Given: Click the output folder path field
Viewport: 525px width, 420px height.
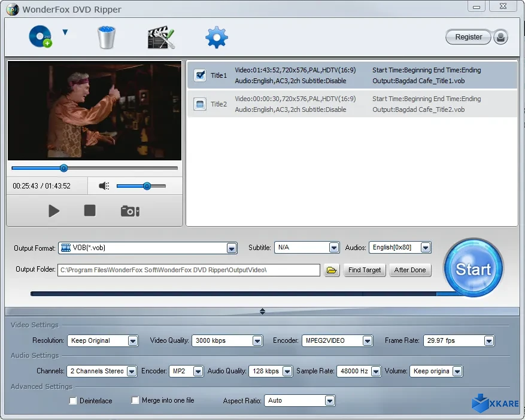Looking at the screenshot, I should tap(190, 270).
